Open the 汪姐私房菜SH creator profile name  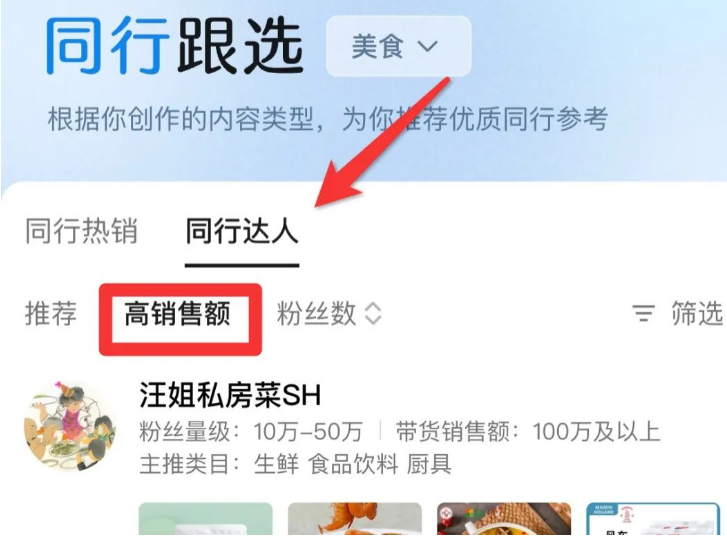[x=230, y=395]
